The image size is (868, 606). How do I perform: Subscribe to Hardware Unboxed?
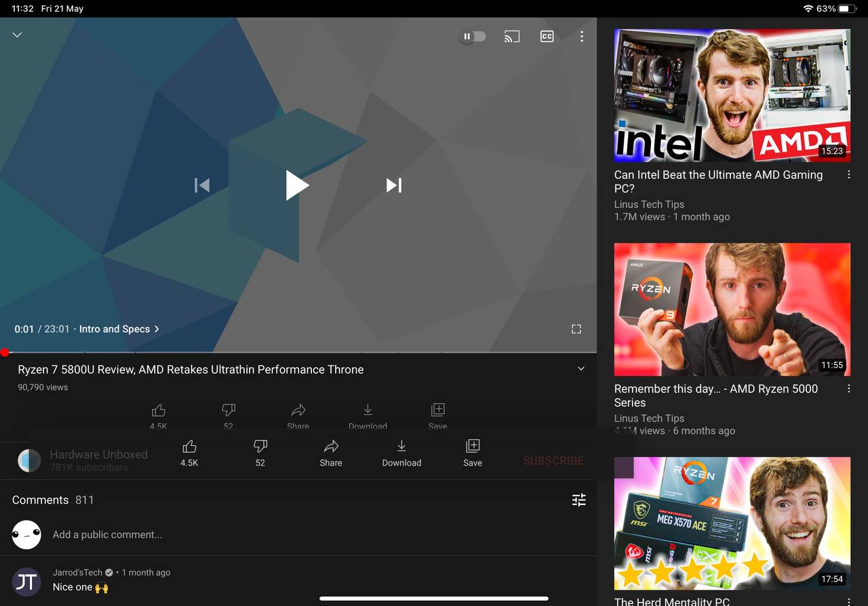(x=553, y=460)
